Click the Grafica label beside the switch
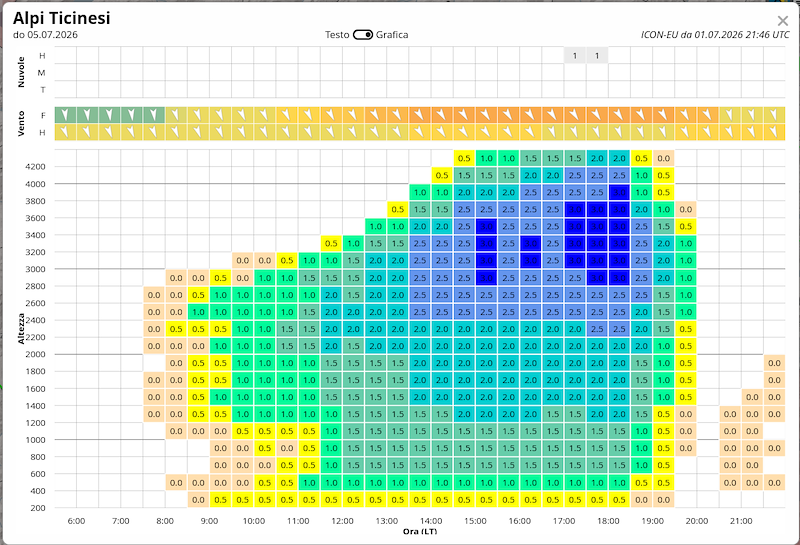The height and width of the screenshot is (545, 800). click(392, 35)
